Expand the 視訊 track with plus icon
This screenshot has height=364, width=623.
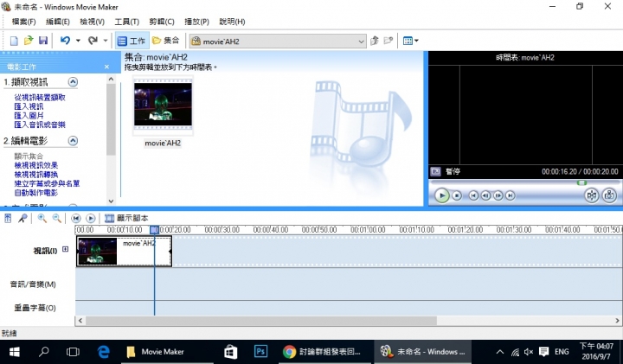pos(65,249)
